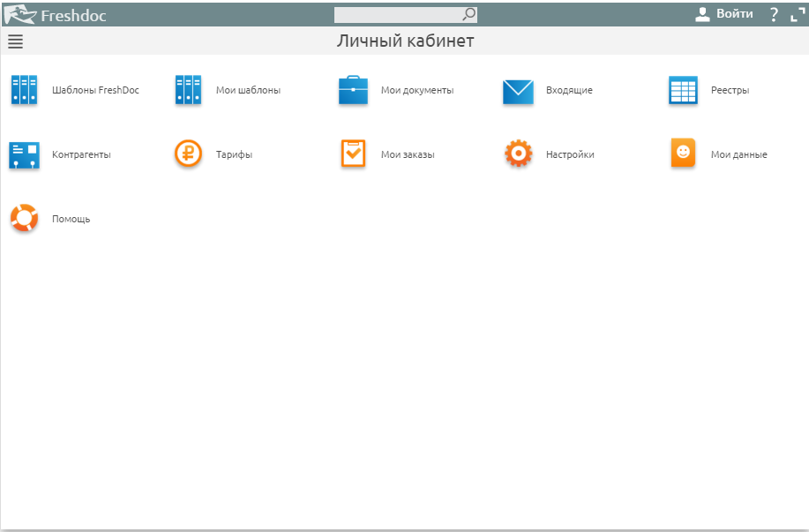Open the hamburger menu icon
The height and width of the screenshot is (532, 809).
16,41
